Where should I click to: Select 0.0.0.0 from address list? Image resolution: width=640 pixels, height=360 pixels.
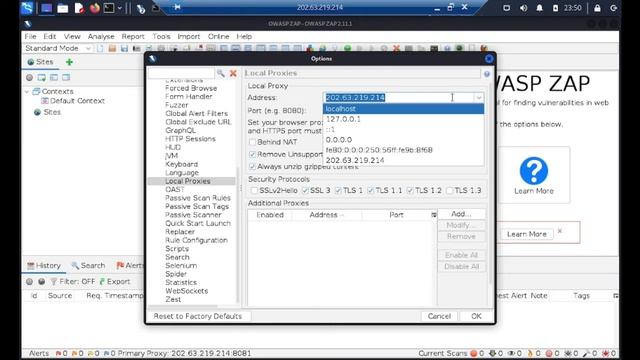pos(403,140)
